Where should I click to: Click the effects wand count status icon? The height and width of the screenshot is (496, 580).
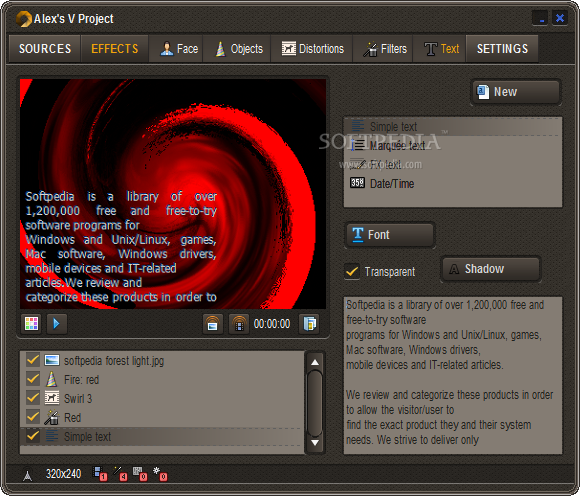(x=120, y=473)
